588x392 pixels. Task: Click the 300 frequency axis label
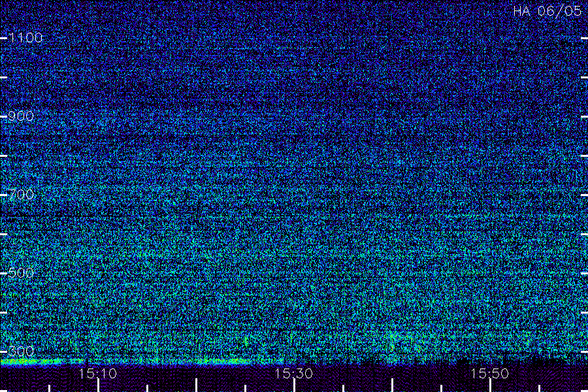(x=21, y=351)
